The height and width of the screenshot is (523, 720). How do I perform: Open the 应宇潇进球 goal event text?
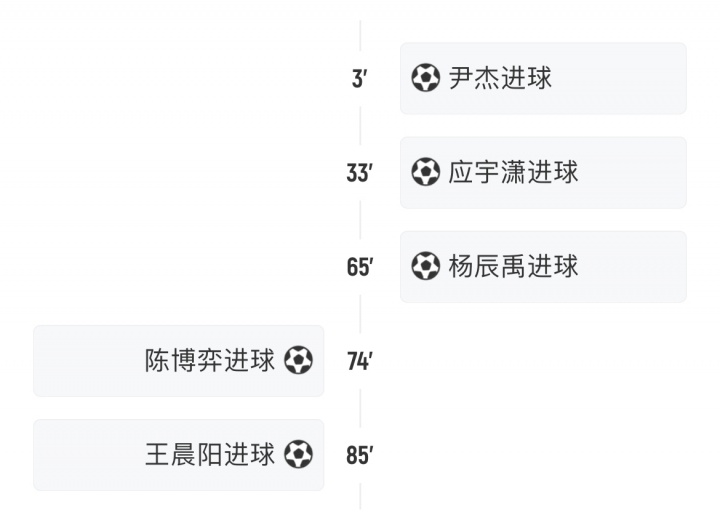coord(513,172)
